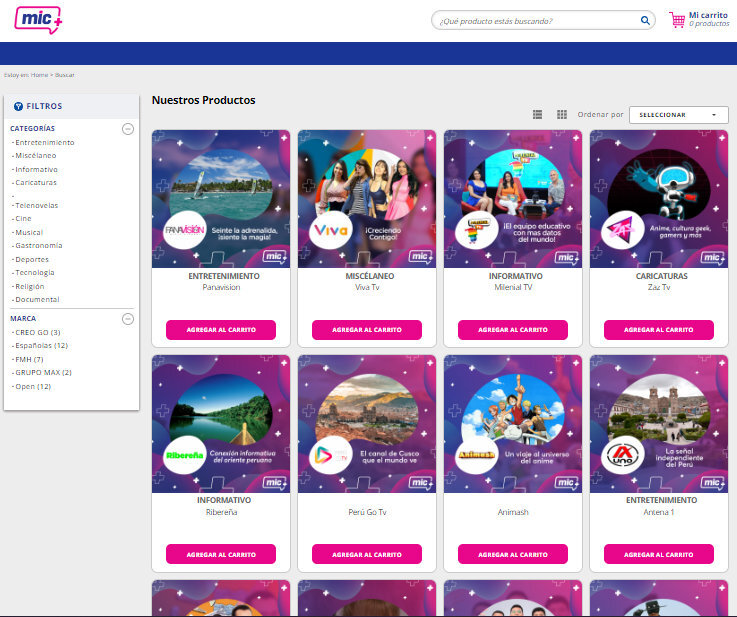The image size is (737, 617).
Task: Open the Animash product thumbnail
Action: pos(513,424)
